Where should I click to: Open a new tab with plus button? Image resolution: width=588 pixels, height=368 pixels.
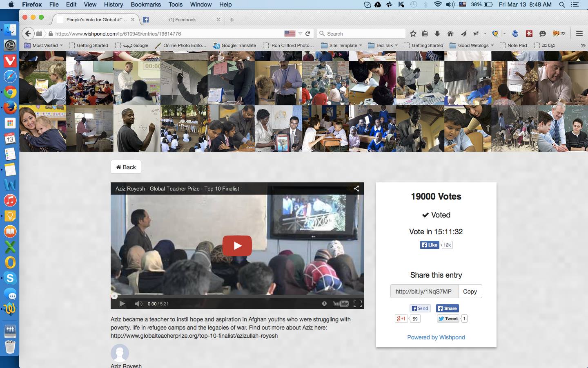(x=232, y=20)
